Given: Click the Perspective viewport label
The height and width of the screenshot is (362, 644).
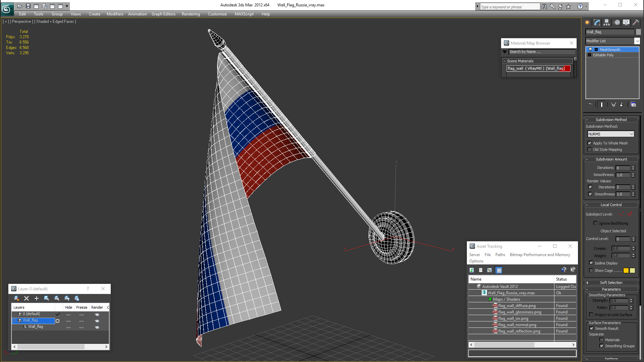Looking at the screenshot, I should (x=21, y=21).
